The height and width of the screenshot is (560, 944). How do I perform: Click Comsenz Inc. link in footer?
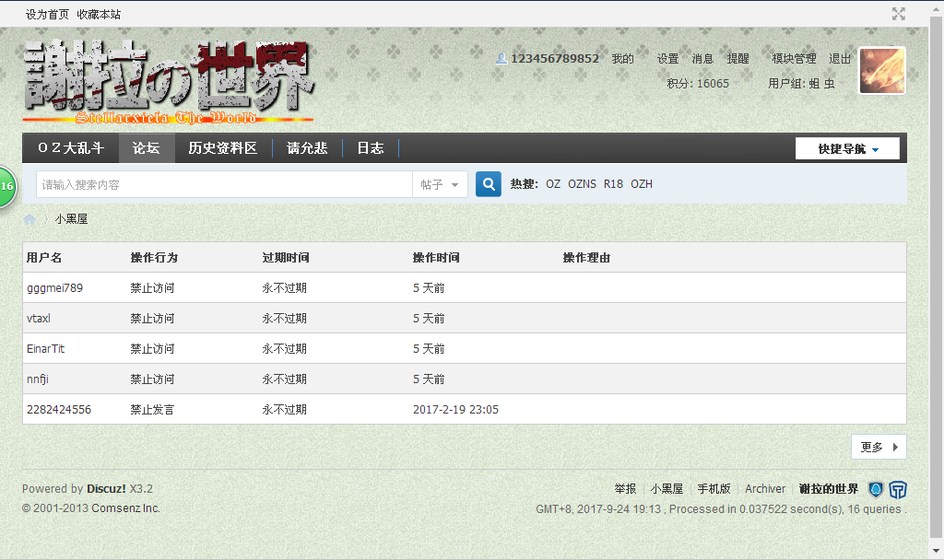coord(125,508)
